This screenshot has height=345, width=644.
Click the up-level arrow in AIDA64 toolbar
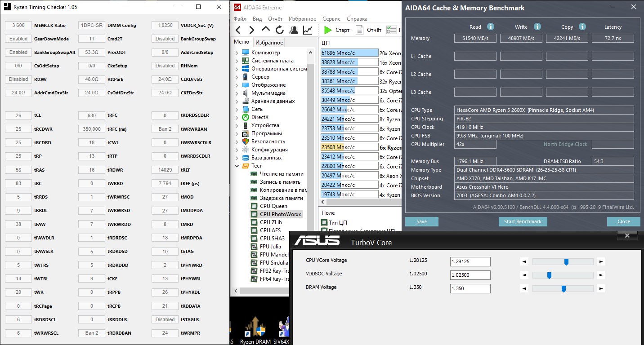(266, 30)
